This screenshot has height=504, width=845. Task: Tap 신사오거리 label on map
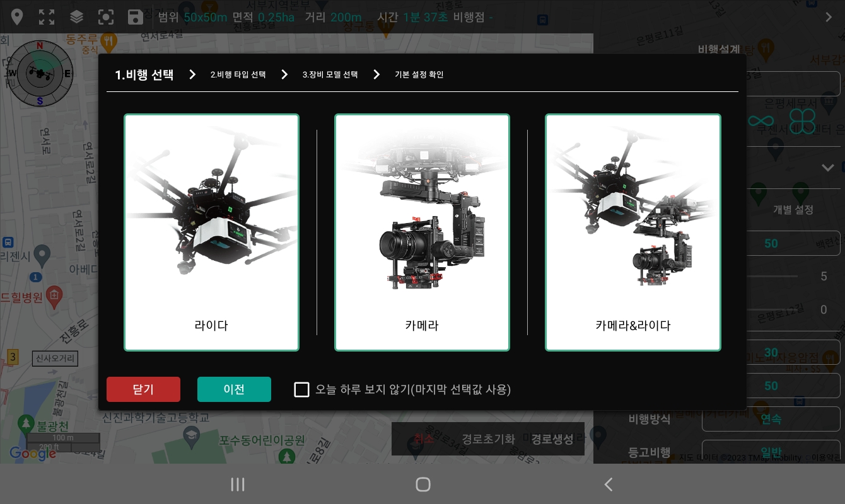tap(55, 359)
